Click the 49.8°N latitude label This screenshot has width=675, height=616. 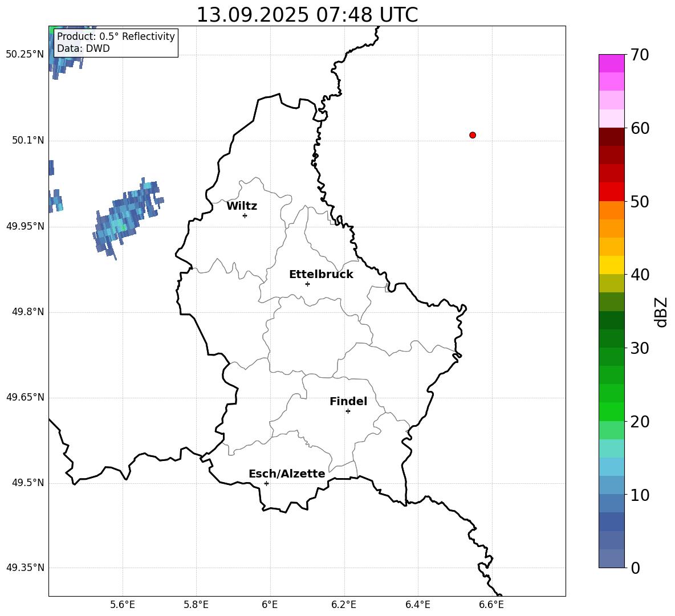(28, 312)
